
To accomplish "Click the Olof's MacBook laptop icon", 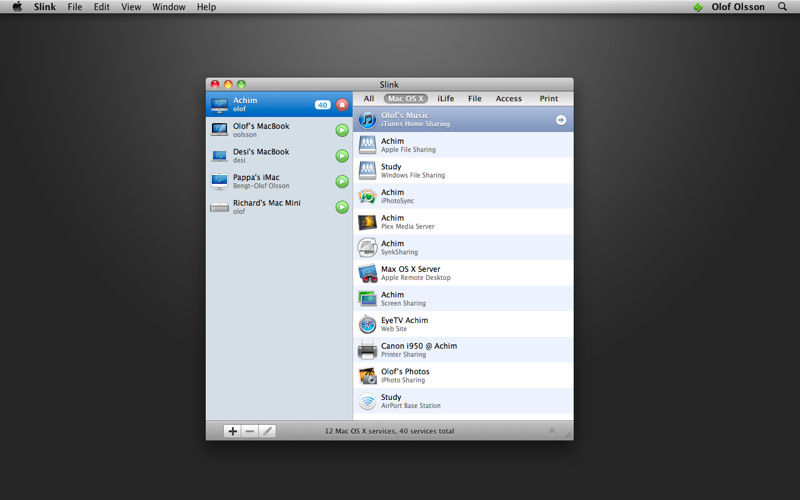I will [x=219, y=130].
